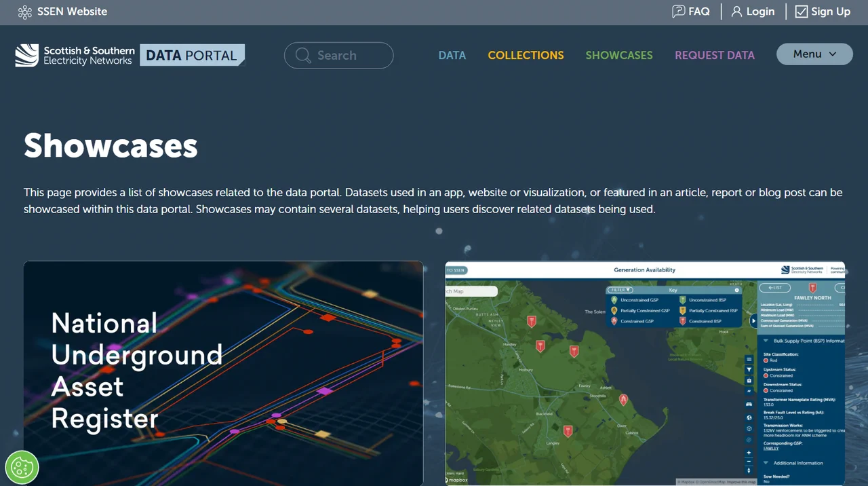Go to the DATA navigation item
Image resolution: width=868 pixels, height=486 pixels.
coord(452,56)
